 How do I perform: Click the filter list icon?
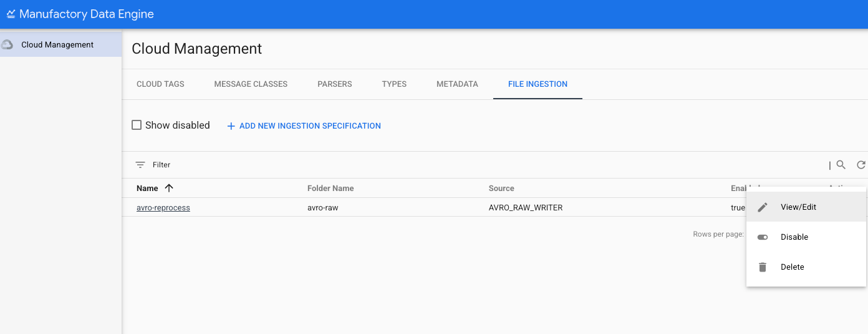point(140,165)
